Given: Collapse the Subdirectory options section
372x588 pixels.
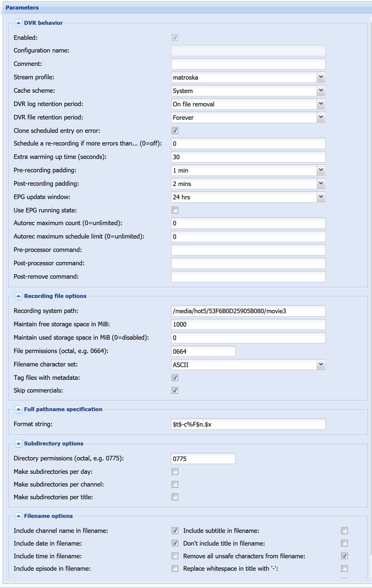Looking at the screenshot, I should coord(19,443).
